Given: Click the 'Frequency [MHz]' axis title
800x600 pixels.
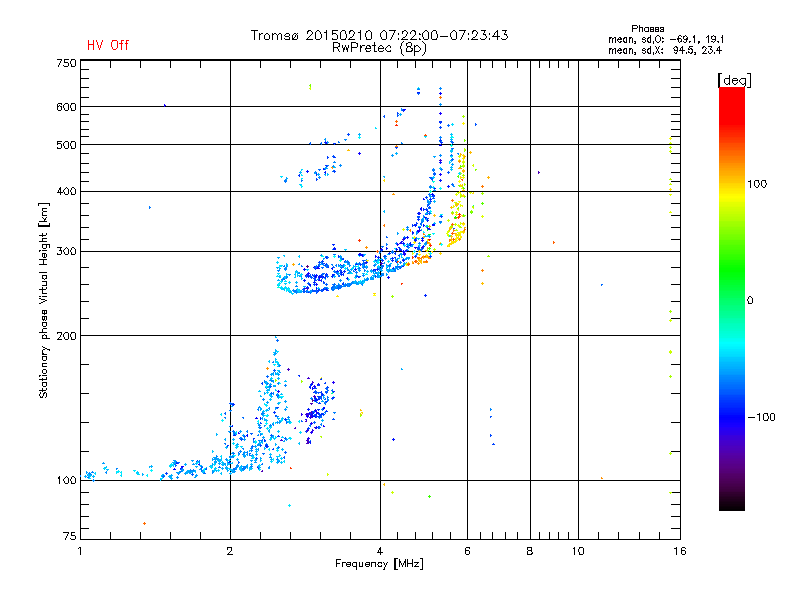Looking at the screenshot, I should point(380,564).
